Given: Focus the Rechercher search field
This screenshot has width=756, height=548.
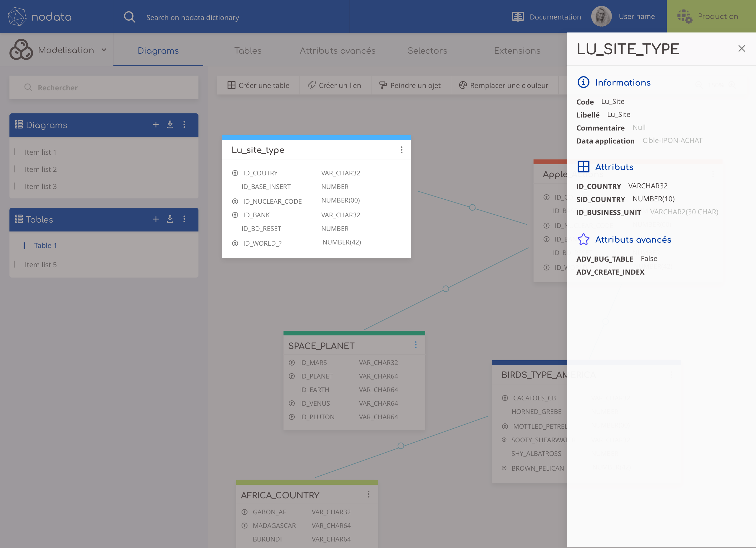Looking at the screenshot, I should (104, 88).
